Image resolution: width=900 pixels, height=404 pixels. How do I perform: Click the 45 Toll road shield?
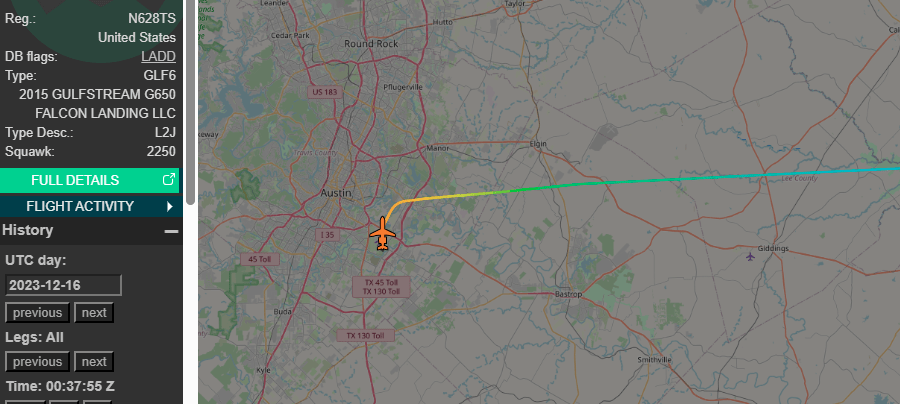pyautogui.click(x=259, y=259)
